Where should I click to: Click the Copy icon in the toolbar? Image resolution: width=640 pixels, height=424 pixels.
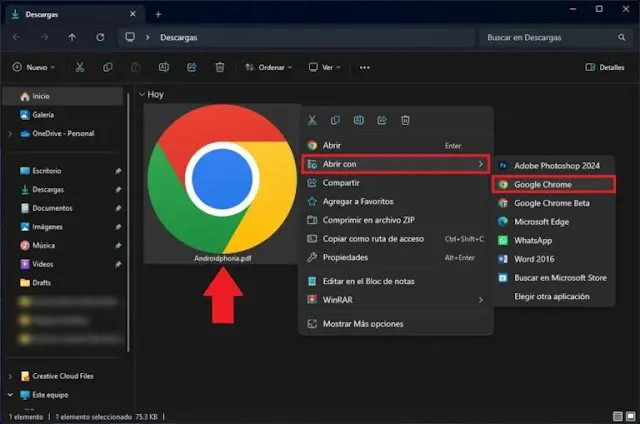point(108,67)
